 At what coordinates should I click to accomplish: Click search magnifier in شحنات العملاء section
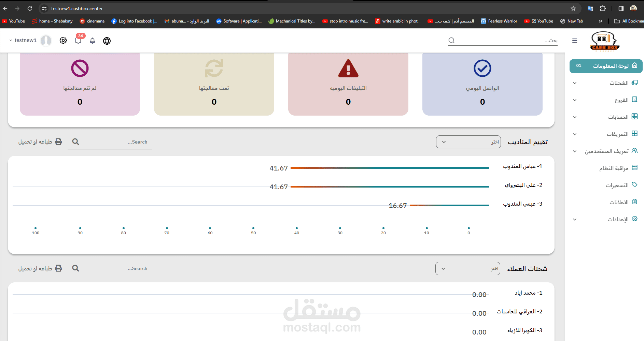point(76,268)
